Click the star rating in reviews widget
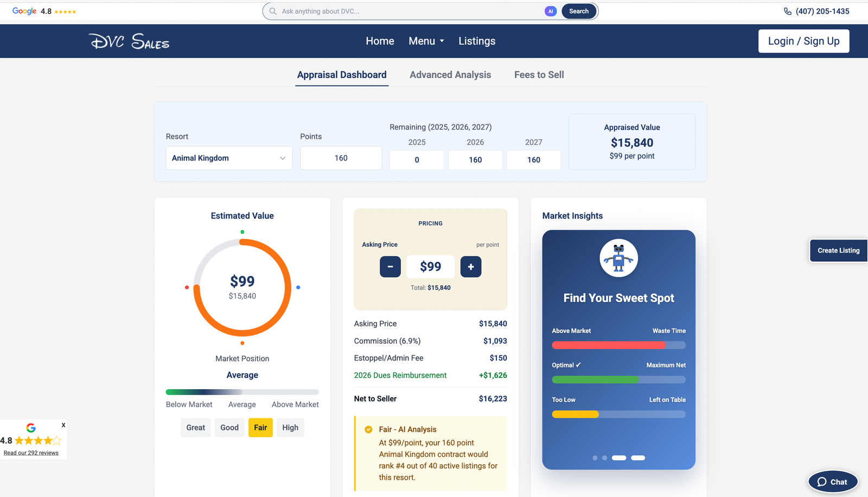This screenshot has height=497, width=868. tap(38, 441)
